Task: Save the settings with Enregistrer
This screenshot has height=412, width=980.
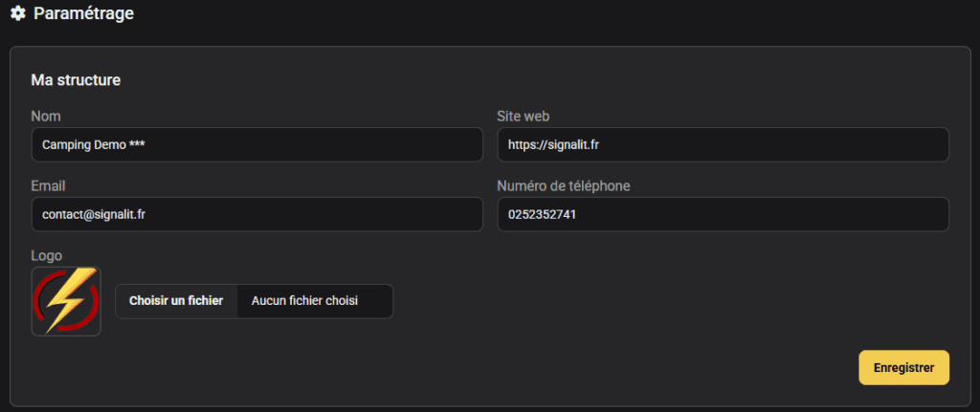Action: coord(903,368)
